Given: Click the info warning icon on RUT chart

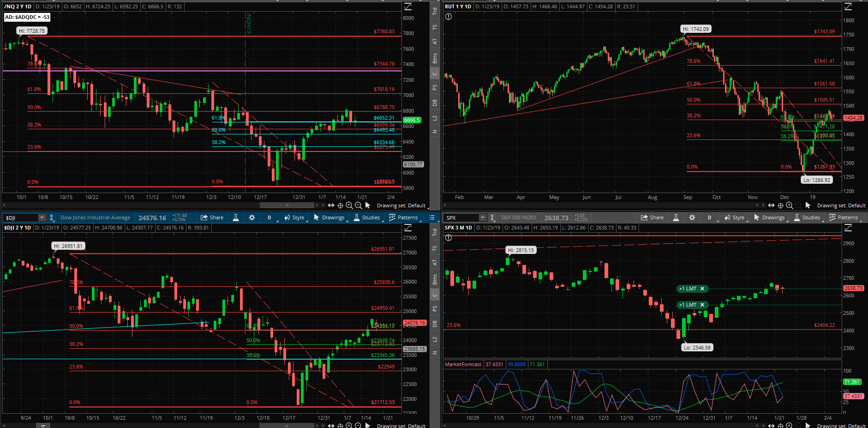Looking at the screenshot, I should click(449, 17).
